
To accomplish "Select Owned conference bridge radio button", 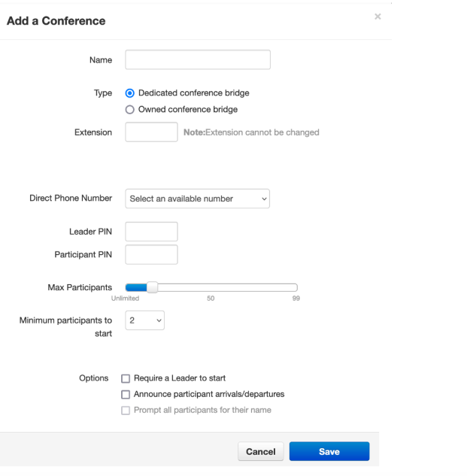I will (129, 110).
